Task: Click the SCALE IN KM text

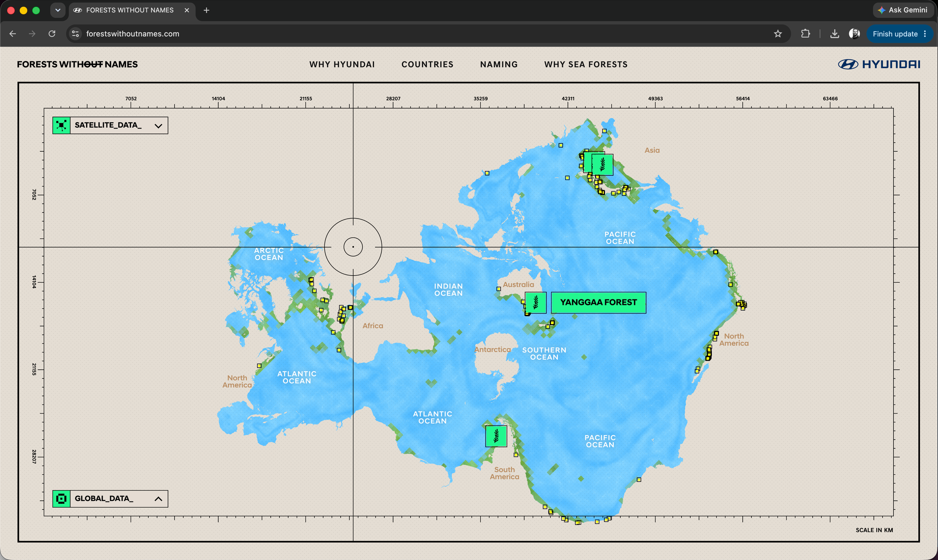Action: pyautogui.click(x=874, y=530)
